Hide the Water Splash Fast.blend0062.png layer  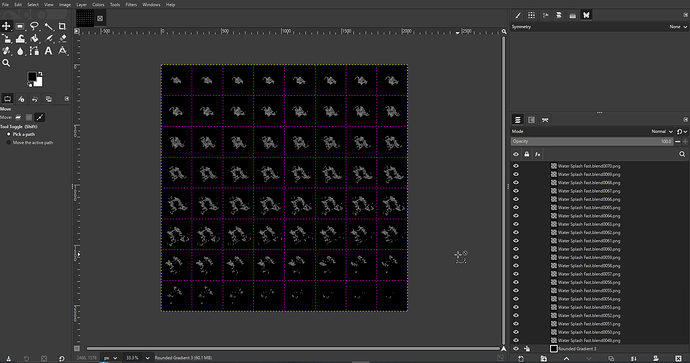tap(516, 232)
